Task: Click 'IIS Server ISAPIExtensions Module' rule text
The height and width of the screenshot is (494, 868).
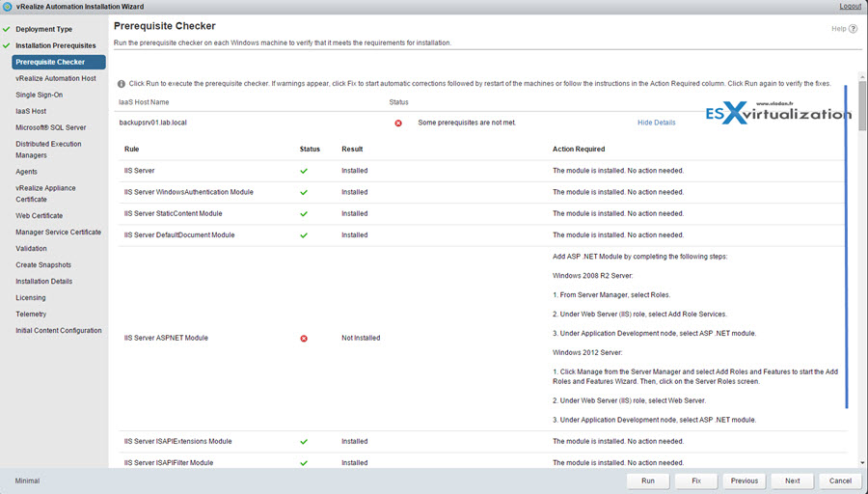Action: pos(177,441)
